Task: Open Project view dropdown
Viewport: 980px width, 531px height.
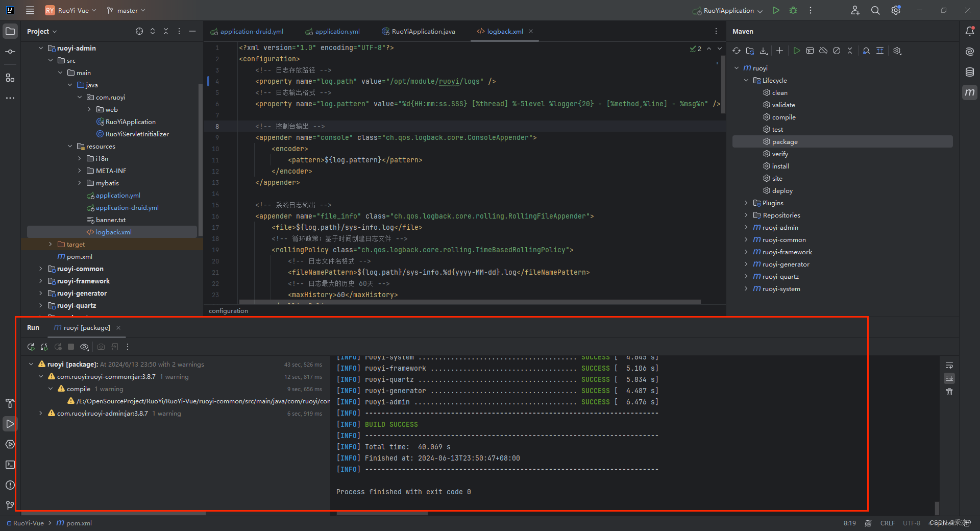Action: pos(42,31)
